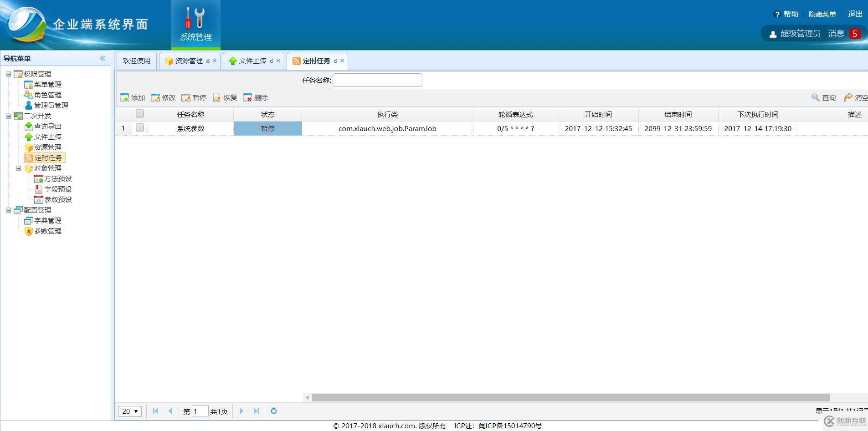
Task: Click the 隐藏菜单 hide menu button
Action: click(822, 14)
